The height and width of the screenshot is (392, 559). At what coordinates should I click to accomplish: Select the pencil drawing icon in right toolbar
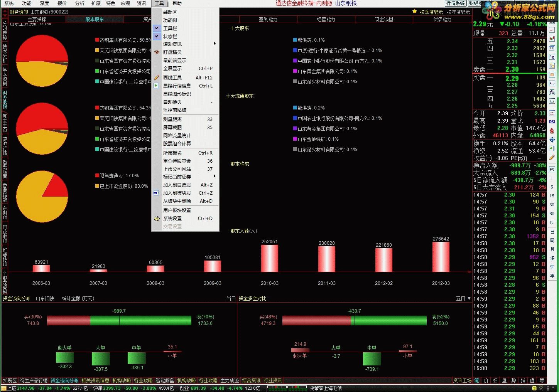pyautogui.click(x=552, y=157)
